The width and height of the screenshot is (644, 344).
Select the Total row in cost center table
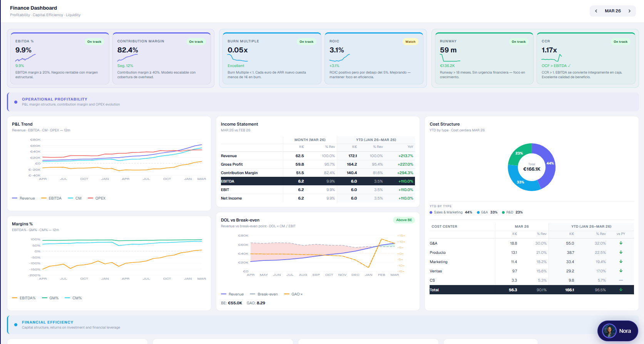click(x=532, y=290)
